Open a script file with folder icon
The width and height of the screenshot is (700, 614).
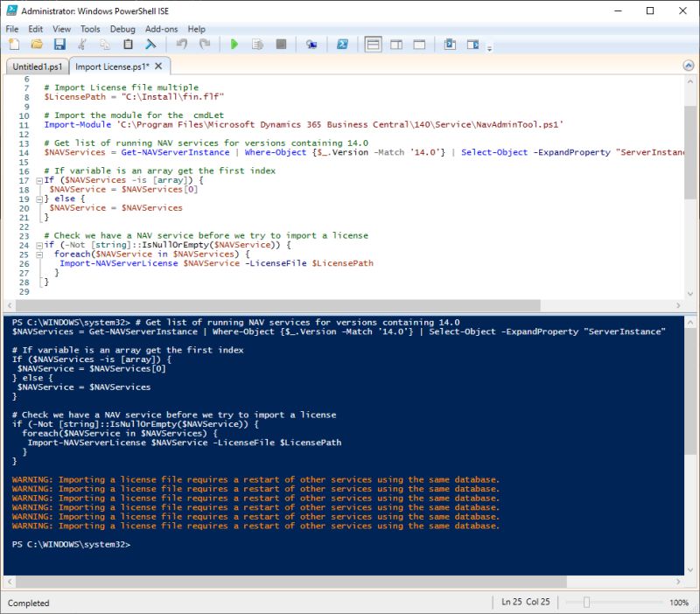37,45
